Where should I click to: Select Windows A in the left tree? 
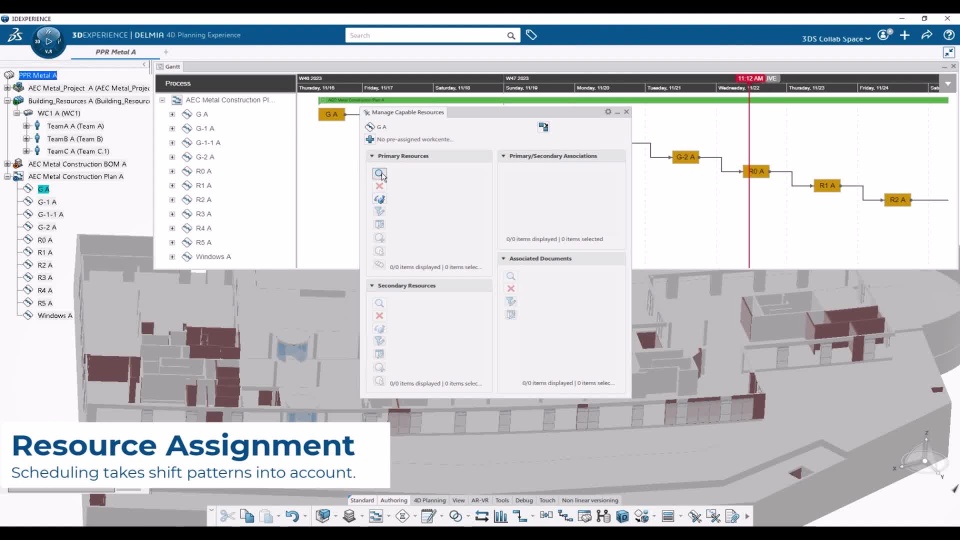[x=54, y=315]
